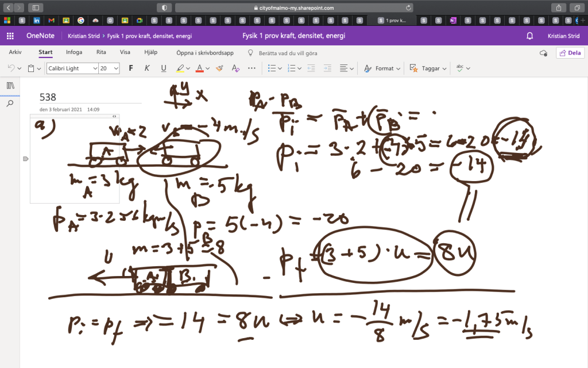Toggle italic formatting (K button)
The width and height of the screenshot is (588, 368).
coord(147,68)
